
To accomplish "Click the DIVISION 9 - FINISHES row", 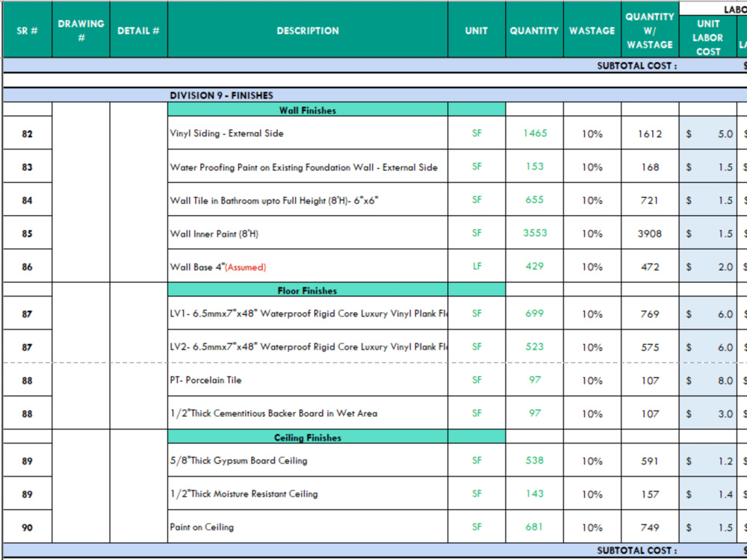I will click(x=374, y=96).
